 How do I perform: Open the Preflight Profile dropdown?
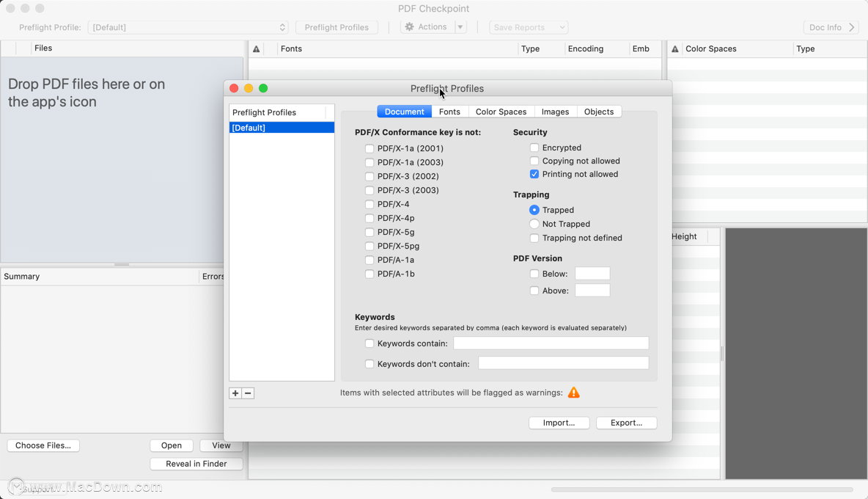(188, 27)
